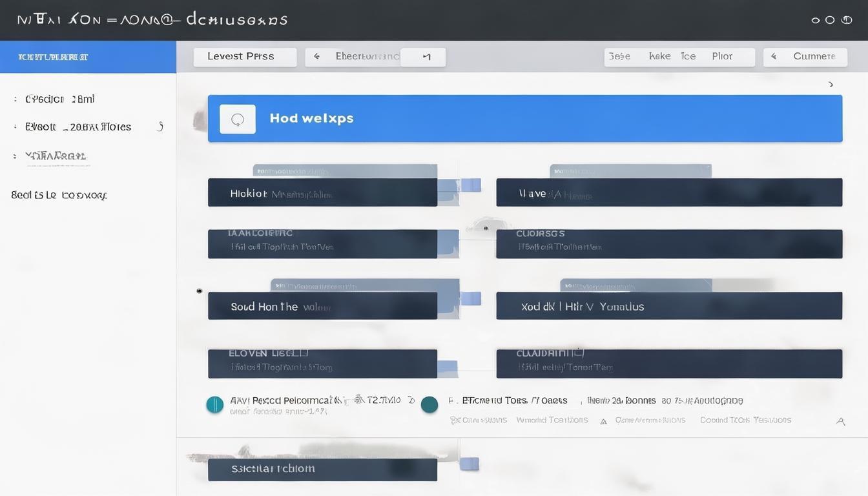
Task: Expand the Efedion sidebar tree item
Action: [x=15, y=99]
